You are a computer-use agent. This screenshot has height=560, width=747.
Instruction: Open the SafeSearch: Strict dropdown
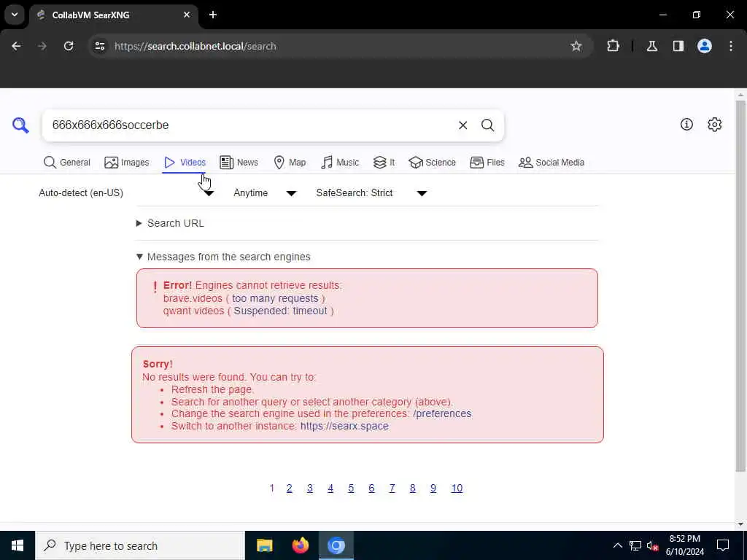(371, 192)
